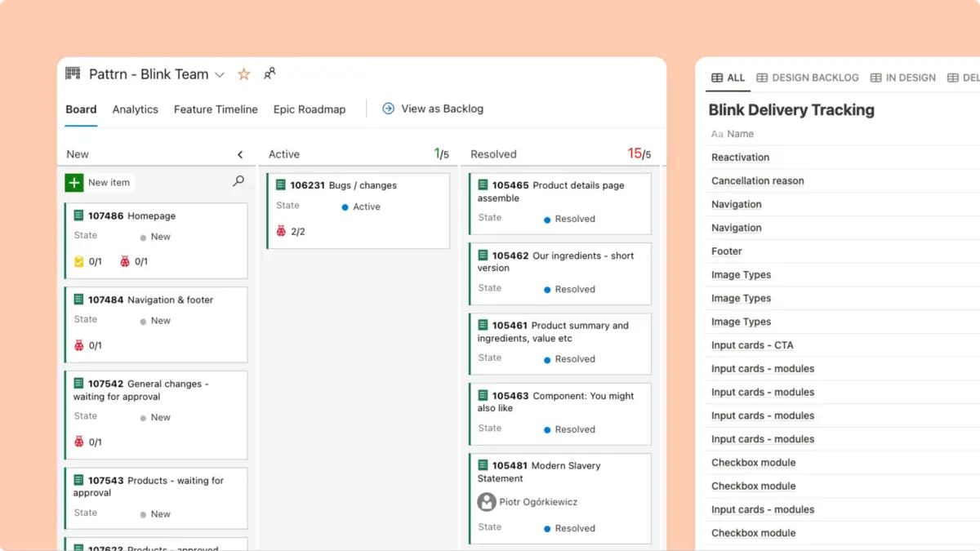980x551 pixels.
Task: Click the work item icon of card 105463
Action: [x=483, y=396]
